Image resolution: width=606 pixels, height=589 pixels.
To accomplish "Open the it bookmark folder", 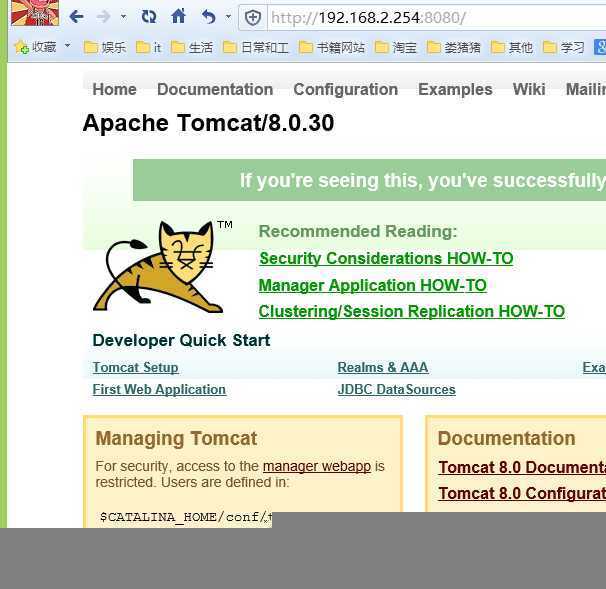I will (148, 48).
